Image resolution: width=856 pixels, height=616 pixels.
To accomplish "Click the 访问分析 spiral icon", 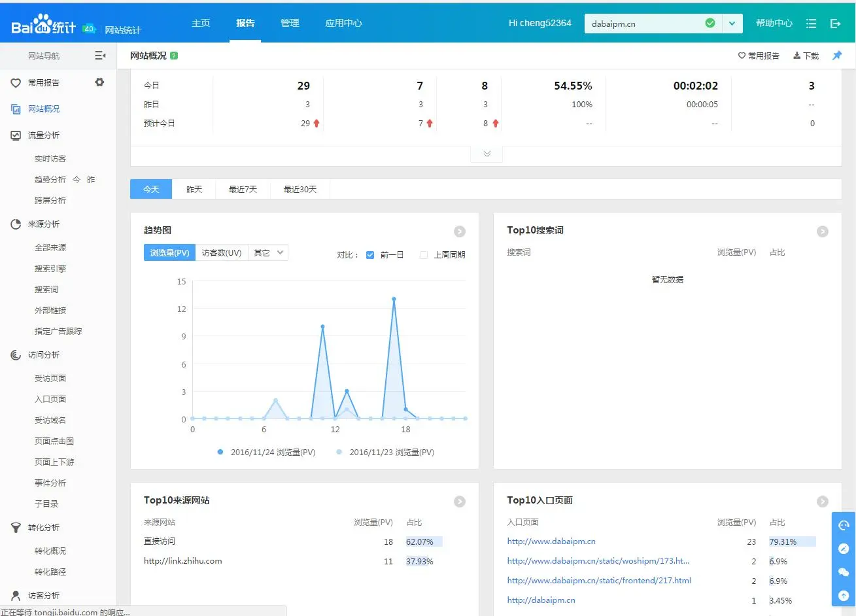I will click(16, 355).
